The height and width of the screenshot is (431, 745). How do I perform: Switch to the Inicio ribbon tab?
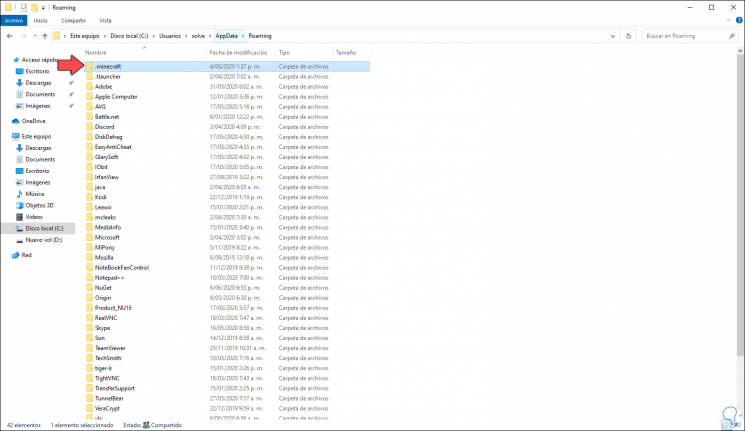coord(40,20)
